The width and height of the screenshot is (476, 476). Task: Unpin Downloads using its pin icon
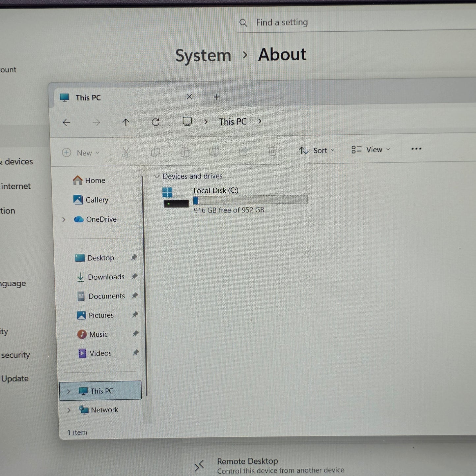pos(134,276)
